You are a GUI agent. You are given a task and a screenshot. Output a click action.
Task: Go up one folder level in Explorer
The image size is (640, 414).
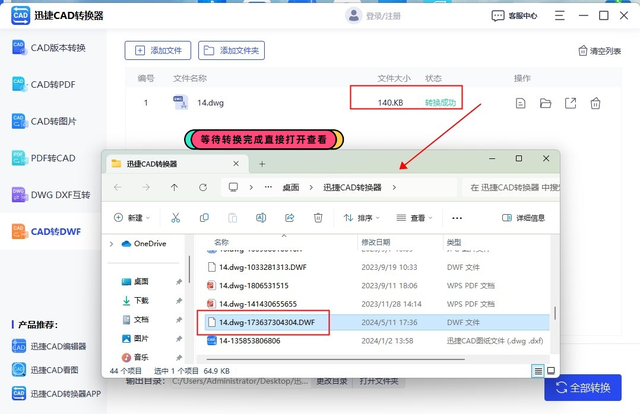[x=174, y=187]
